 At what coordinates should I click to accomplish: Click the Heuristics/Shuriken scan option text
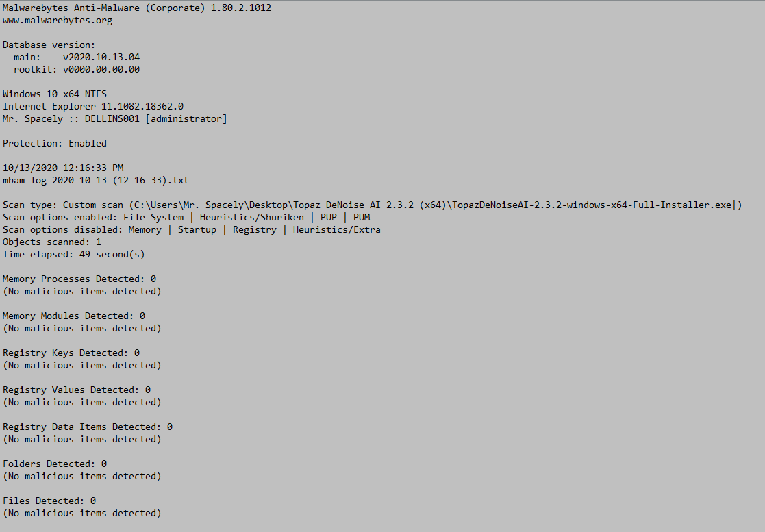252,217
